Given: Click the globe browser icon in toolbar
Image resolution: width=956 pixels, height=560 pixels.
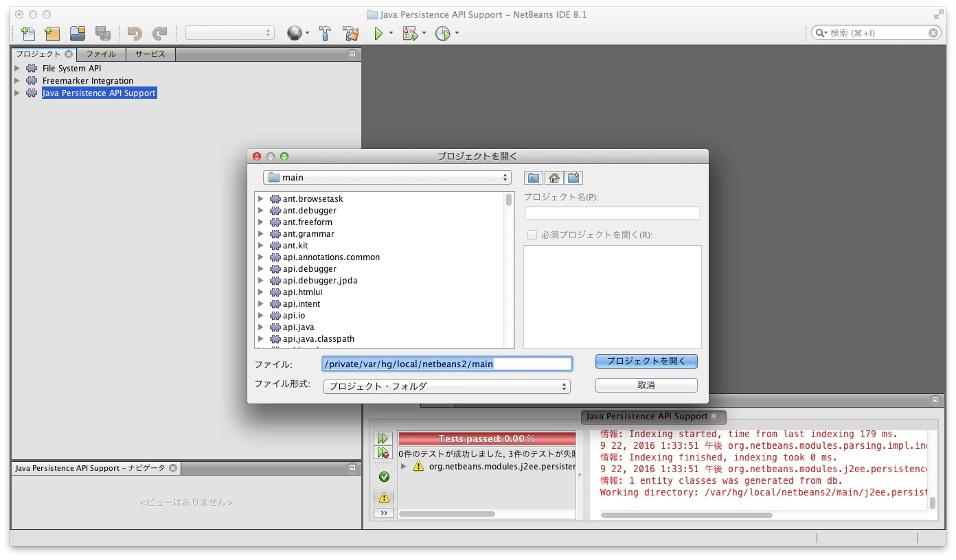Looking at the screenshot, I should [295, 33].
